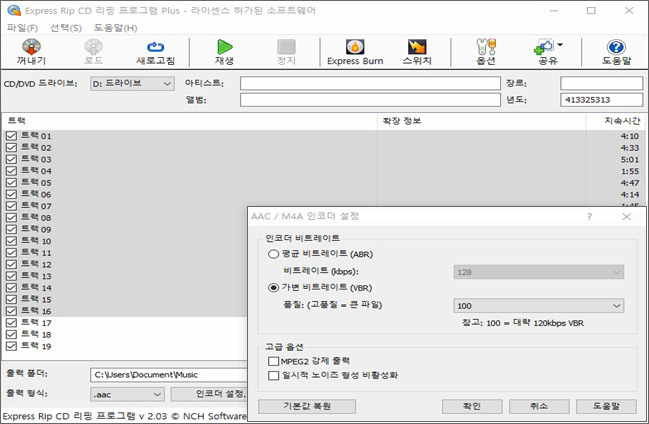
Task: Select the 트랙 03 row
Action: pos(323,159)
